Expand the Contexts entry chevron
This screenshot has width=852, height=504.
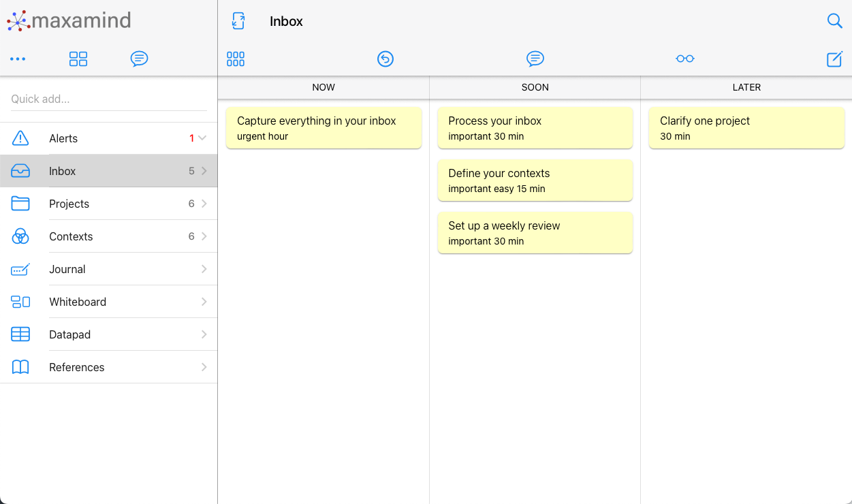(x=204, y=236)
